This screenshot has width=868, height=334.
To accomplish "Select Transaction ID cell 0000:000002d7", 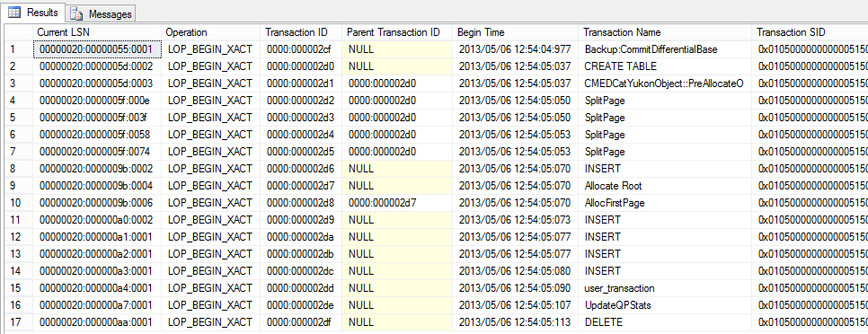I will (301, 186).
